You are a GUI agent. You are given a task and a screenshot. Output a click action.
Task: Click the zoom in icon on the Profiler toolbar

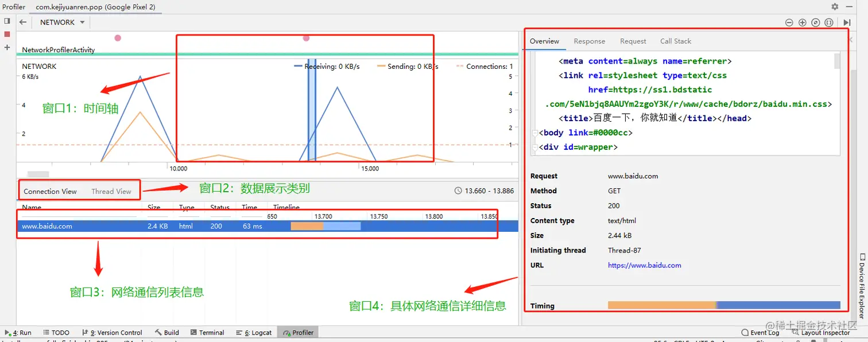pyautogui.click(x=802, y=22)
